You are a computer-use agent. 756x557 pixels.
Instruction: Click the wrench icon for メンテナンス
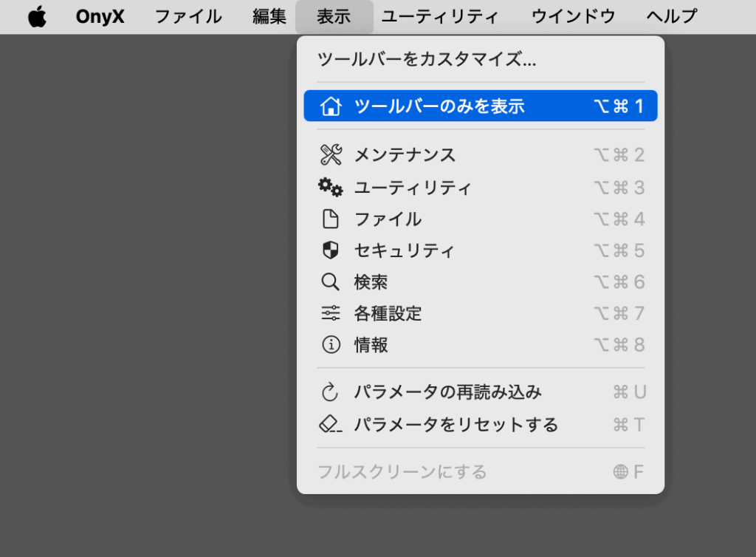pyautogui.click(x=331, y=155)
